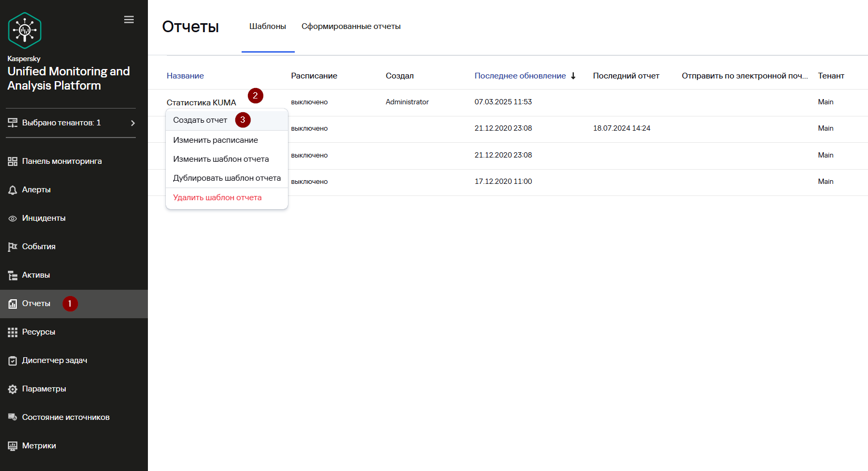Click the 18.07.2024 14:24 last report date
This screenshot has height=471, width=868.
pyautogui.click(x=622, y=129)
